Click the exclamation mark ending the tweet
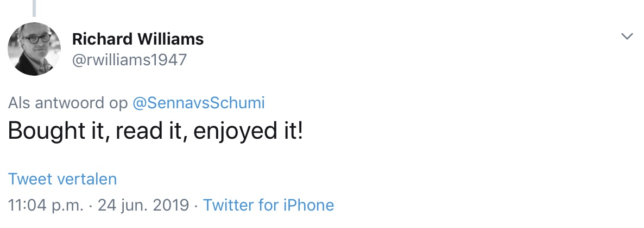Viewport: 644px width, 228px height. (x=300, y=132)
